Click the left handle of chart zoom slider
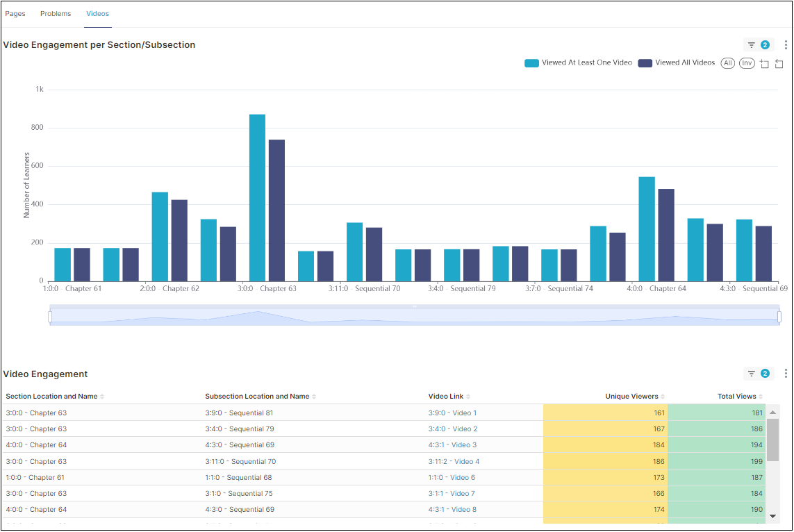 pyautogui.click(x=50, y=317)
